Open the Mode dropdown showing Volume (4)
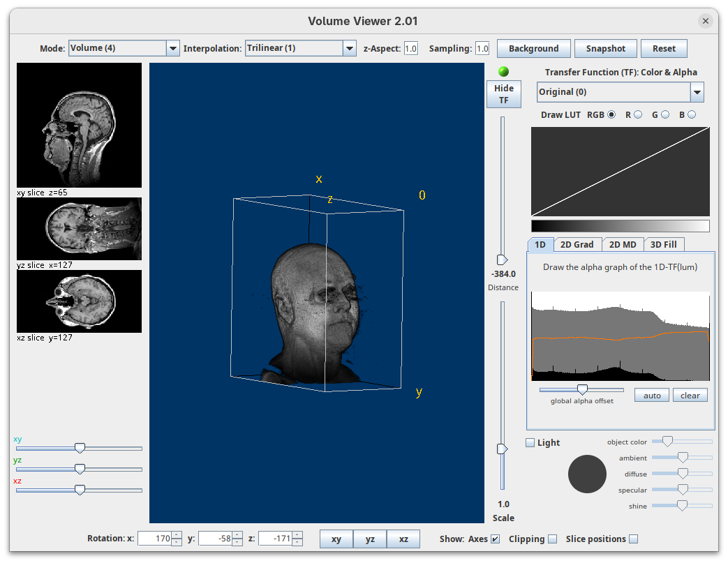The width and height of the screenshot is (728, 563). click(x=124, y=48)
